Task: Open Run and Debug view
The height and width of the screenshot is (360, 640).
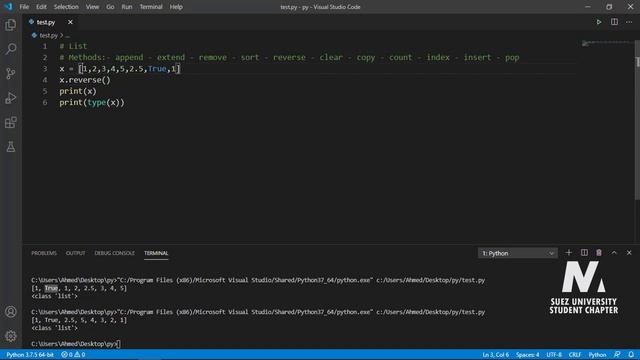Action: [x=11, y=98]
